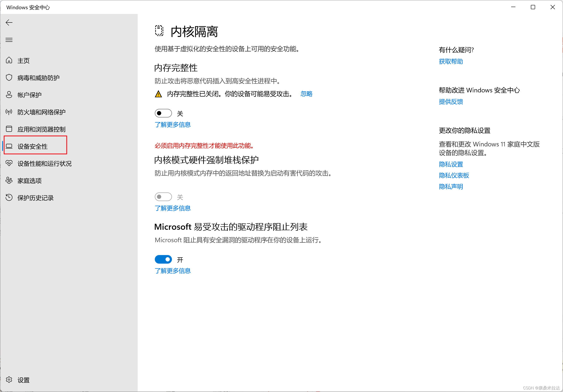Click the 获取帮助 link

click(x=451, y=62)
